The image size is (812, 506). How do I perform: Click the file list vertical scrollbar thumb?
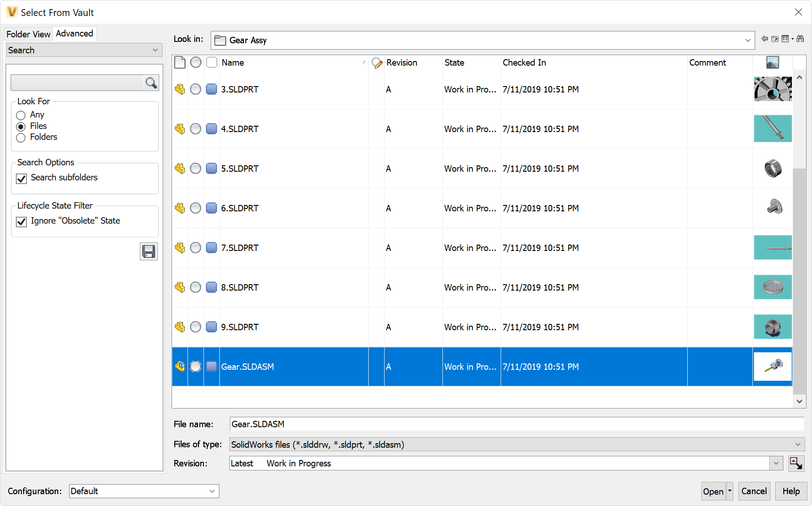click(x=799, y=281)
